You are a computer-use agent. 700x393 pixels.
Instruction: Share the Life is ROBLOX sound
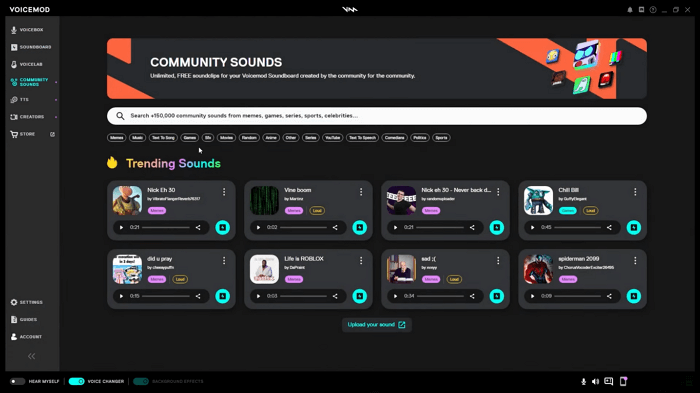click(x=335, y=297)
